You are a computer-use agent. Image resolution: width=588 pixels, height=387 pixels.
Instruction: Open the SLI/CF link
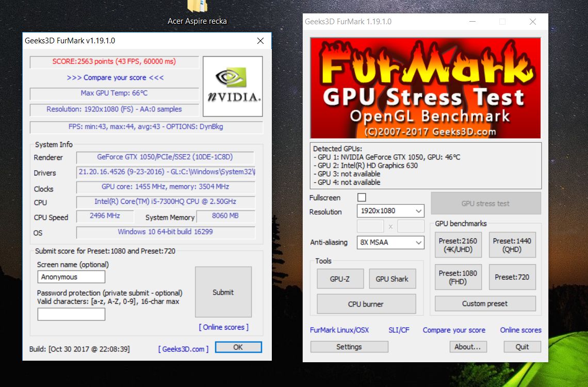tap(399, 330)
